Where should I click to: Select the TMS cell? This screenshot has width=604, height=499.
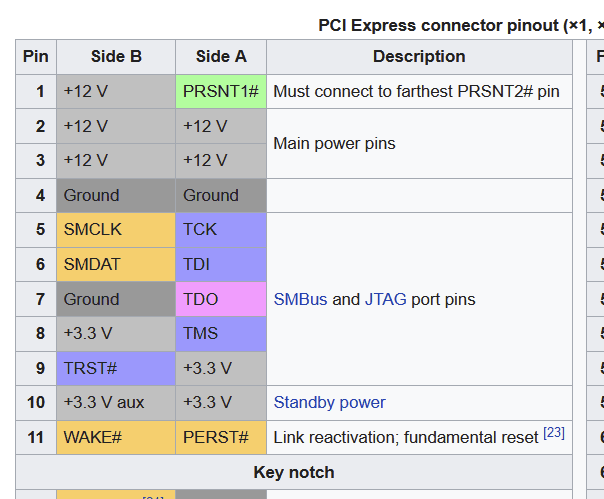tap(221, 334)
